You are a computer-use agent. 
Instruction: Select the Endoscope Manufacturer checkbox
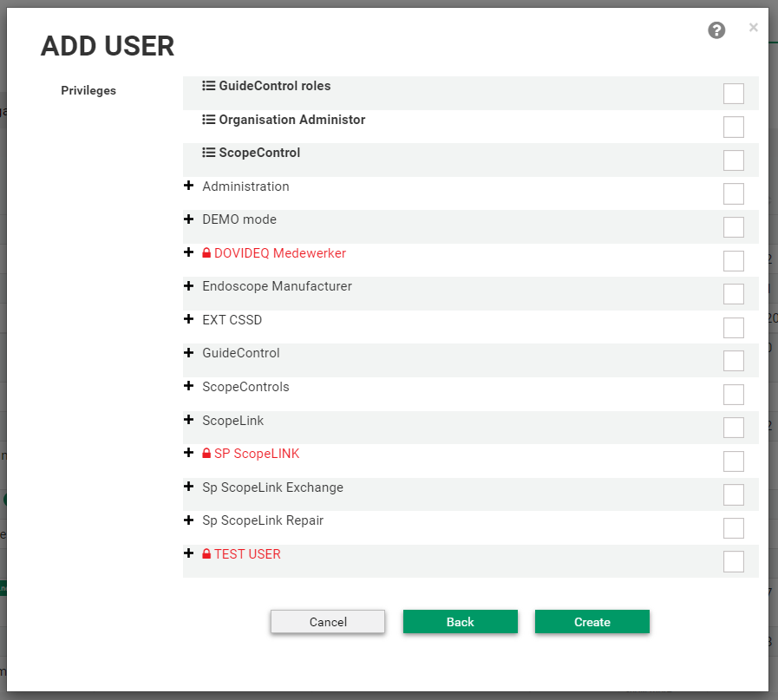[x=733, y=294]
